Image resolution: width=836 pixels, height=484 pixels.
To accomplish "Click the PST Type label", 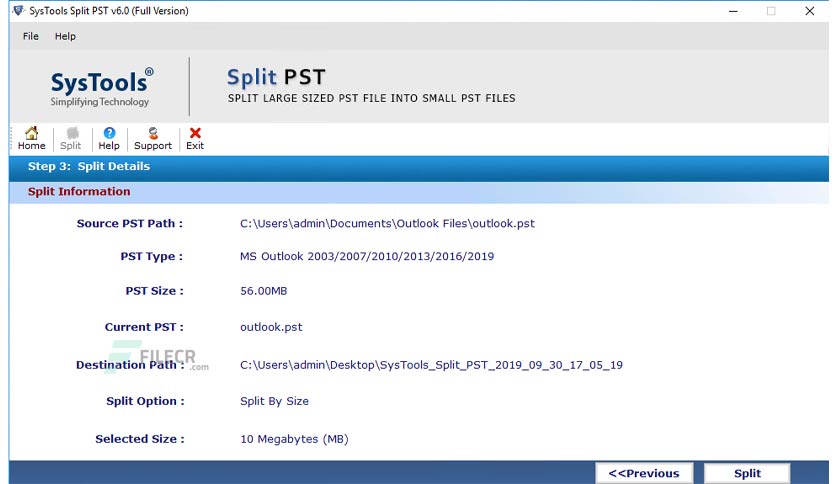I will pos(151,256).
